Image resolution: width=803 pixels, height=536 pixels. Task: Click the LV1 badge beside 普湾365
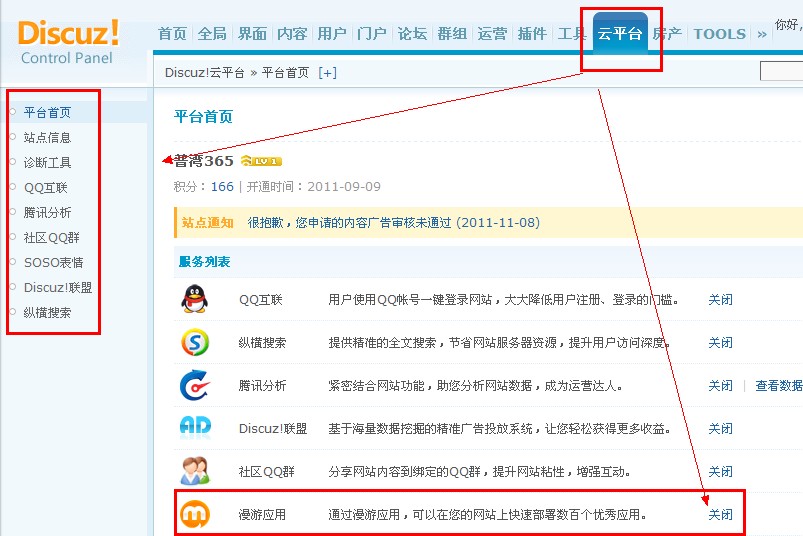click(x=261, y=161)
